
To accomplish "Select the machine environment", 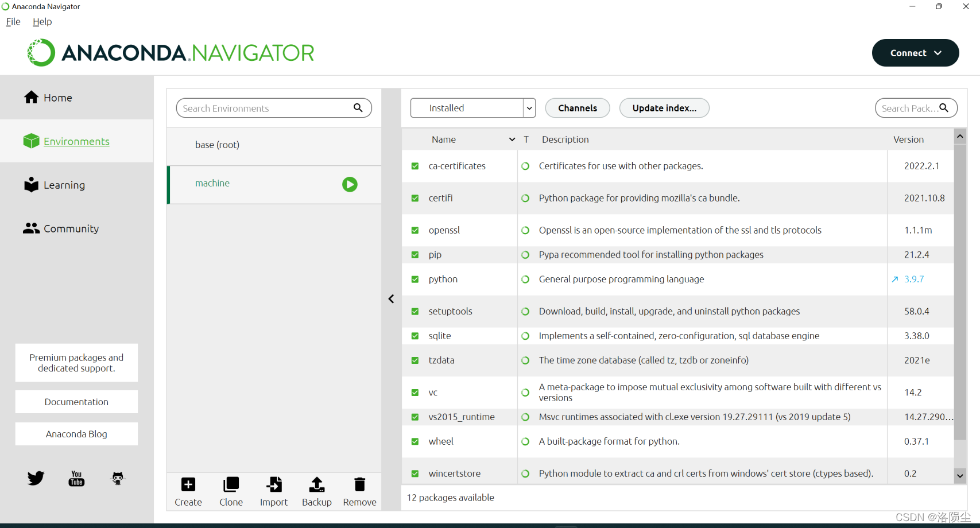I will tap(274, 184).
